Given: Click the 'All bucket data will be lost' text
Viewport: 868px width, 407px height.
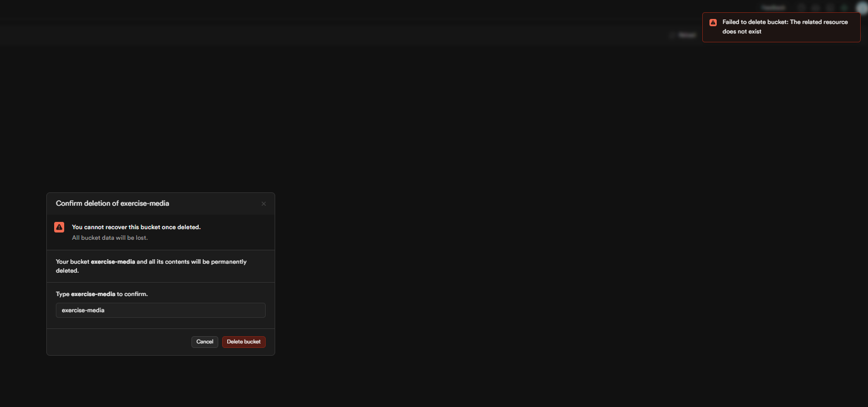Looking at the screenshot, I should (x=110, y=238).
